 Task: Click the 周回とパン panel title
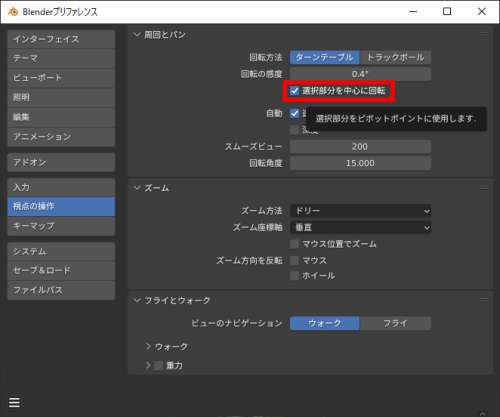pos(165,35)
